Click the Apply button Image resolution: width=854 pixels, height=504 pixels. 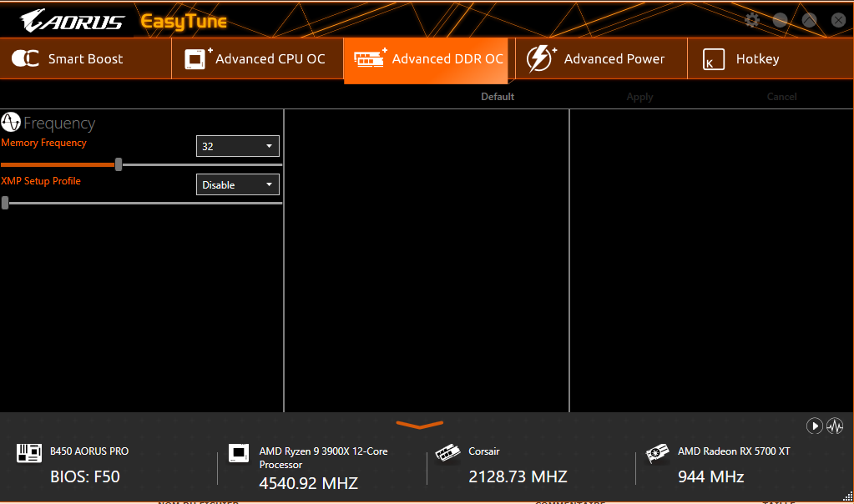639,97
